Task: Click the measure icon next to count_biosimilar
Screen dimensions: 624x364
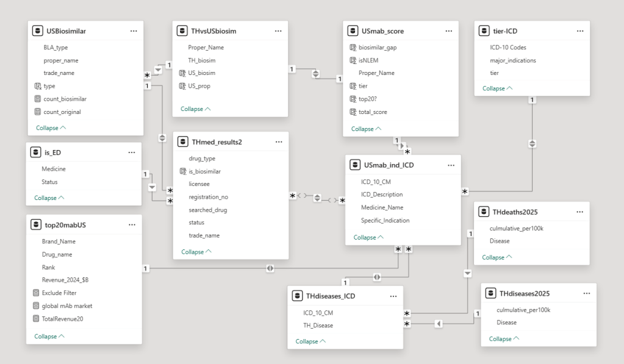Action: 37,99
